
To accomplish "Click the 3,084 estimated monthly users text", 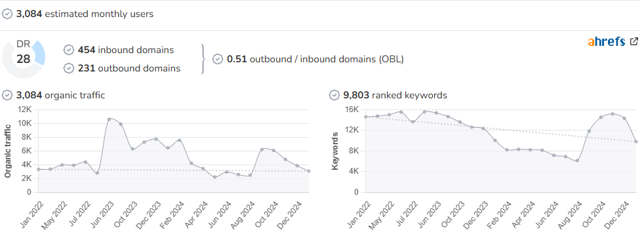I will 85,14.
